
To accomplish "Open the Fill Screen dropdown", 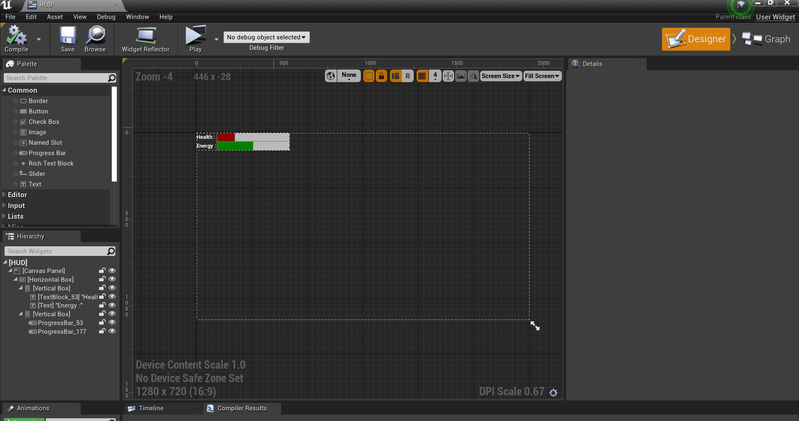I will (543, 76).
